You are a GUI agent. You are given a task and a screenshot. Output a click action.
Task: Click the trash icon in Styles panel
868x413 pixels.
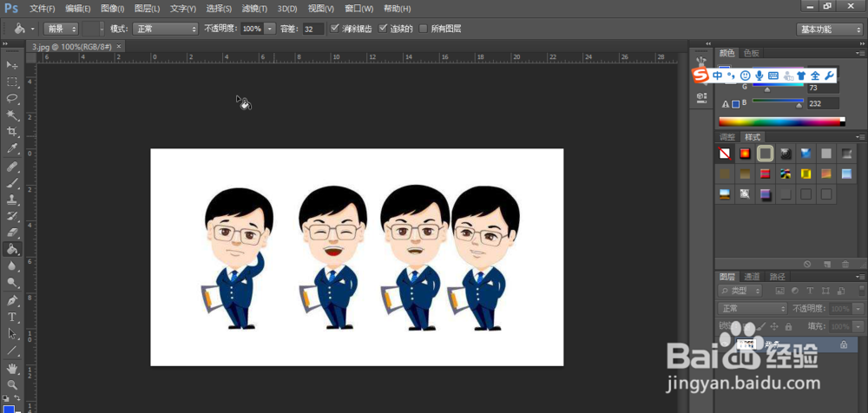pos(845,265)
